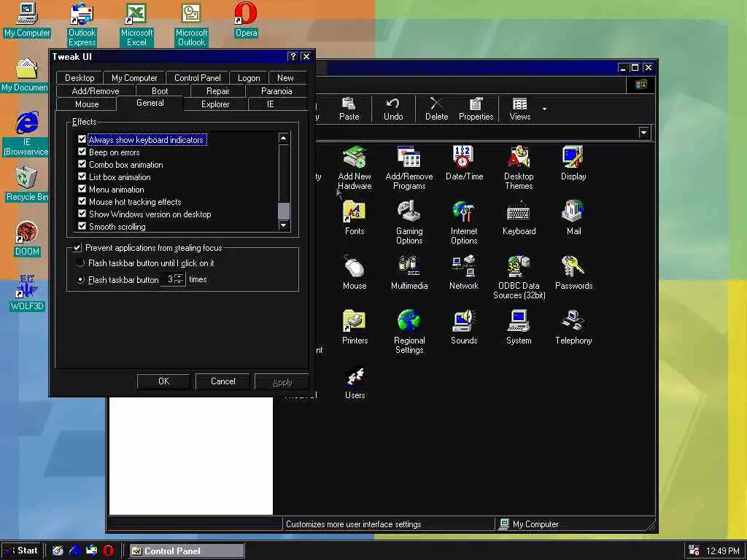747x560 pixels.
Task: Switch to the Boot tab
Action: click(160, 91)
